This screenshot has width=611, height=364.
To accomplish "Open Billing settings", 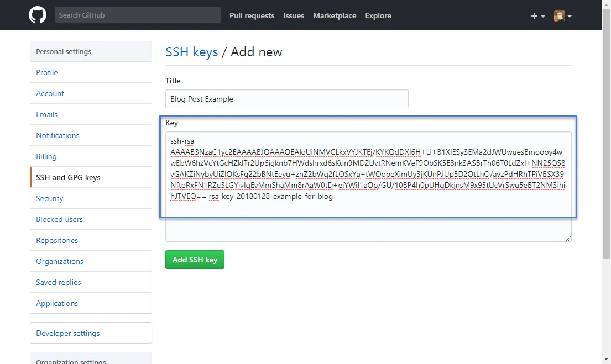I will [x=91, y=156].
